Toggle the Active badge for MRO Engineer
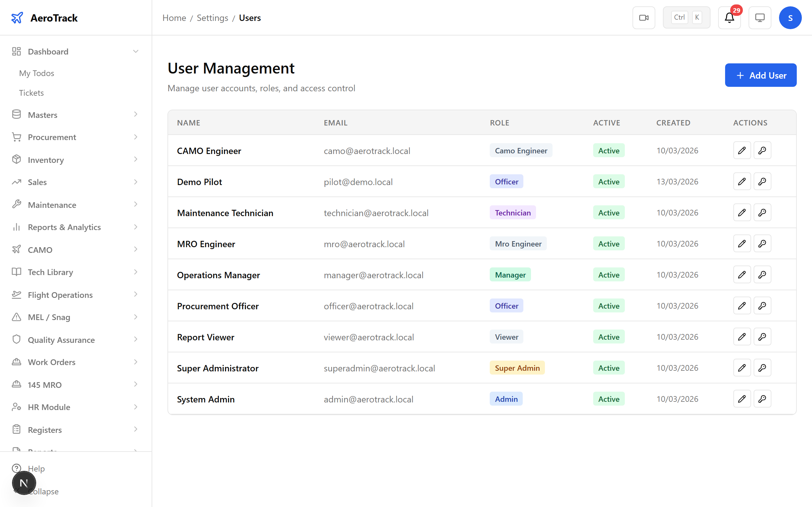 tap(608, 243)
